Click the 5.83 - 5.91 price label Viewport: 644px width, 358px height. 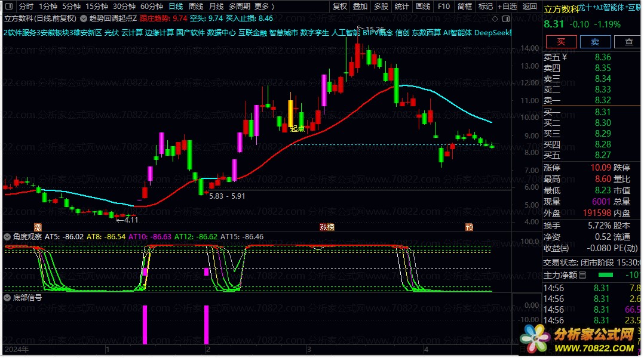point(227,196)
